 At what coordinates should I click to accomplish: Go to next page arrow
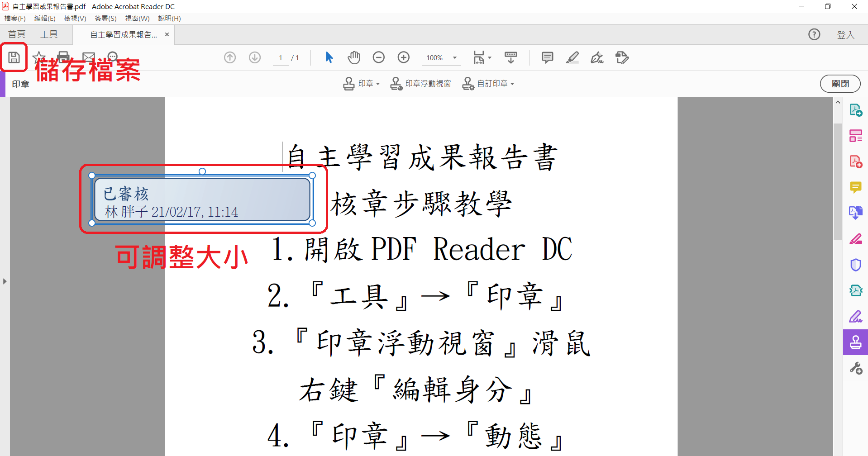255,57
